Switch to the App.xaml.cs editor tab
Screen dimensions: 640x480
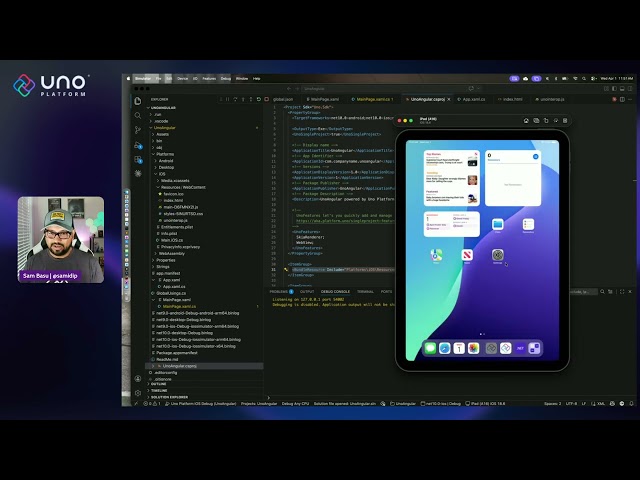click(x=473, y=99)
